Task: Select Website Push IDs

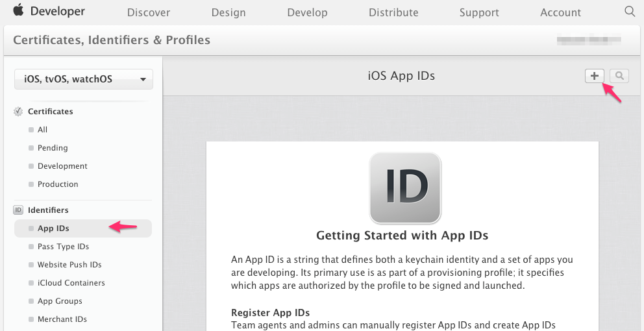Action: 69,264
